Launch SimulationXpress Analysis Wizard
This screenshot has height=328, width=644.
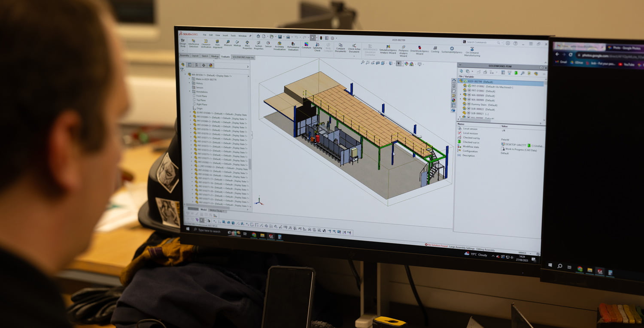[388, 50]
